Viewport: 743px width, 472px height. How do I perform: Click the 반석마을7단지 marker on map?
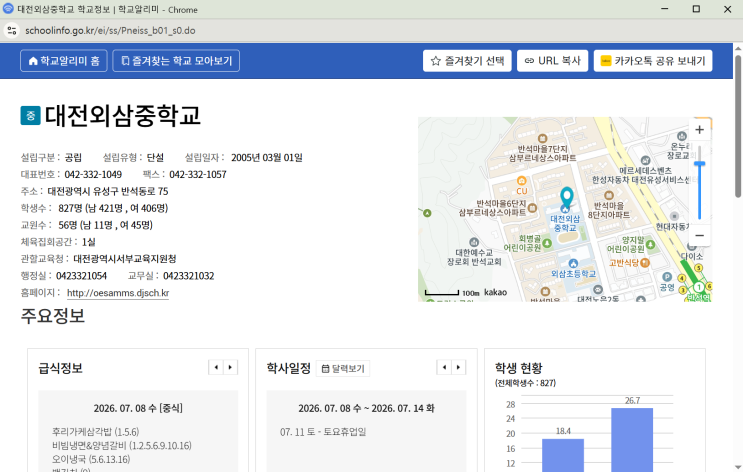543,139
